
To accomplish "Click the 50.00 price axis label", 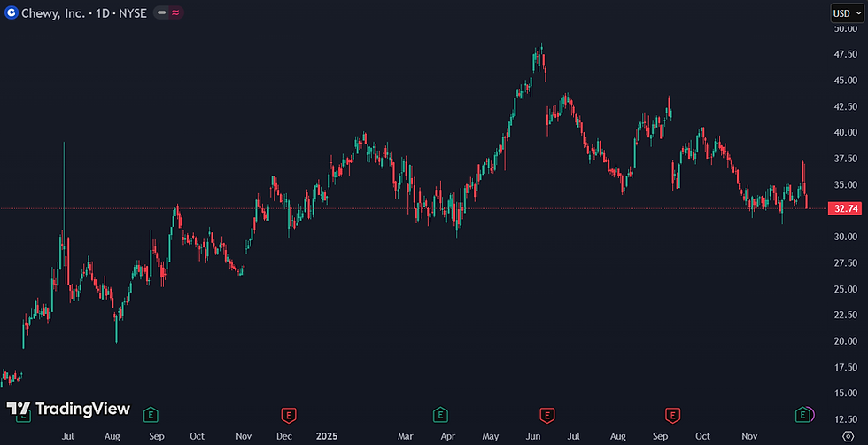I will click(x=846, y=28).
